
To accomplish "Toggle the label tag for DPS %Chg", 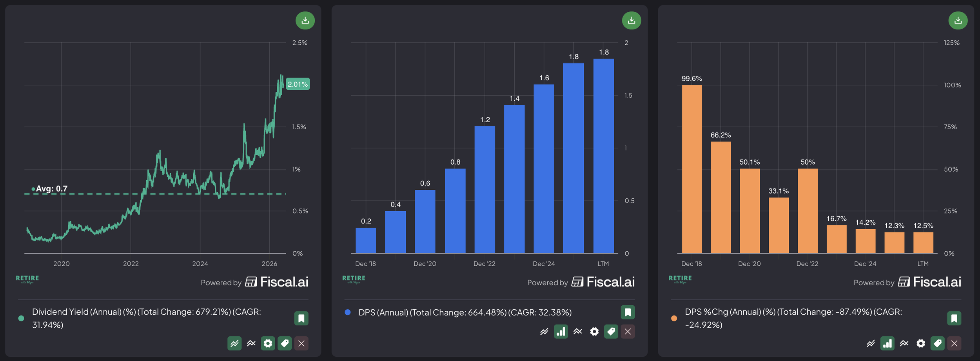I will (938, 343).
